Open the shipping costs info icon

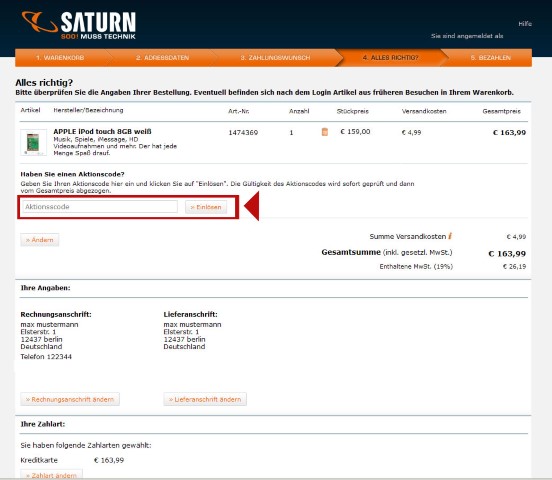[450, 236]
